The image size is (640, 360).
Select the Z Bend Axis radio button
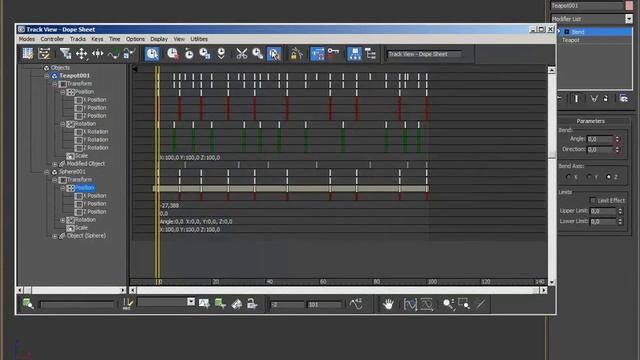tap(609, 177)
